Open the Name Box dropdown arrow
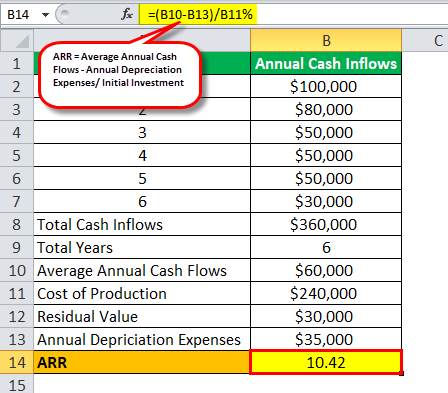Screen dimensions: 448x393 click(46, 15)
